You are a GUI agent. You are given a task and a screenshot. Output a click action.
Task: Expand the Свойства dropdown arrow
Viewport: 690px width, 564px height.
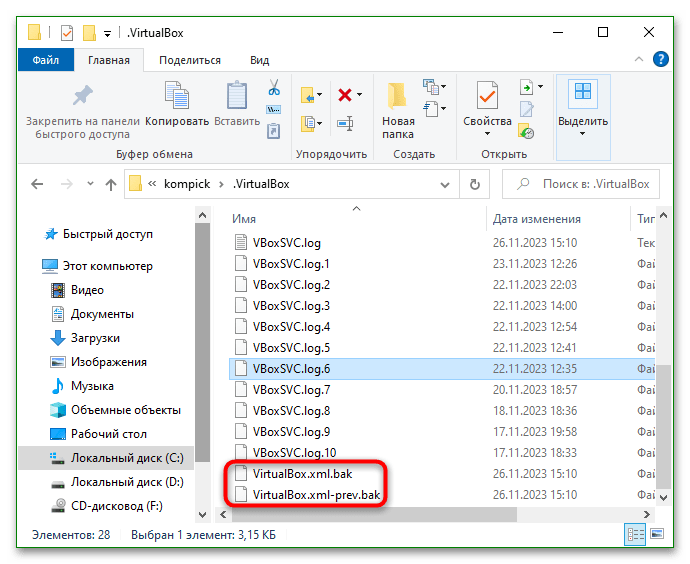(487, 133)
